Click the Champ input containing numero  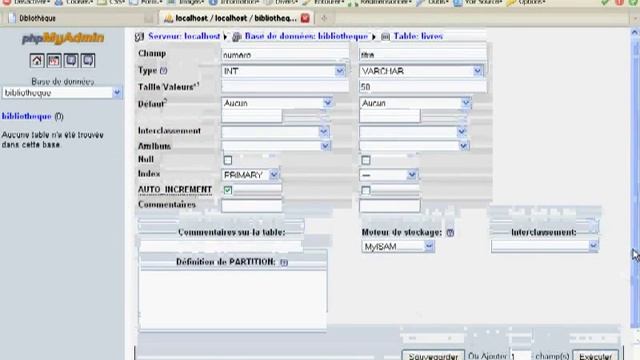coord(285,54)
